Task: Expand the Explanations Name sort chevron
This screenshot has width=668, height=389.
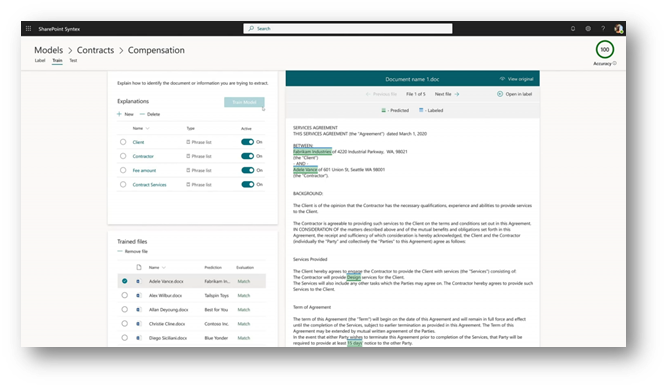Action: pyautogui.click(x=147, y=128)
